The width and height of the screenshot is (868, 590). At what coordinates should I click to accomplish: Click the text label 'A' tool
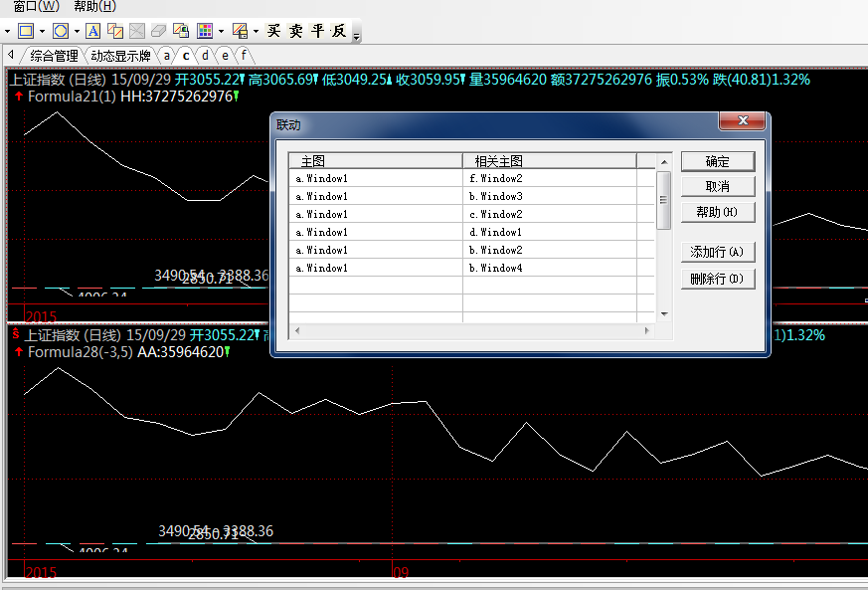tap(92, 31)
